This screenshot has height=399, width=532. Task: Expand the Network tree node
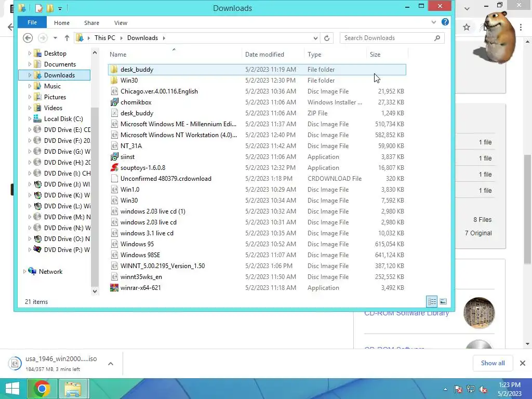click(x=24, y=271)
